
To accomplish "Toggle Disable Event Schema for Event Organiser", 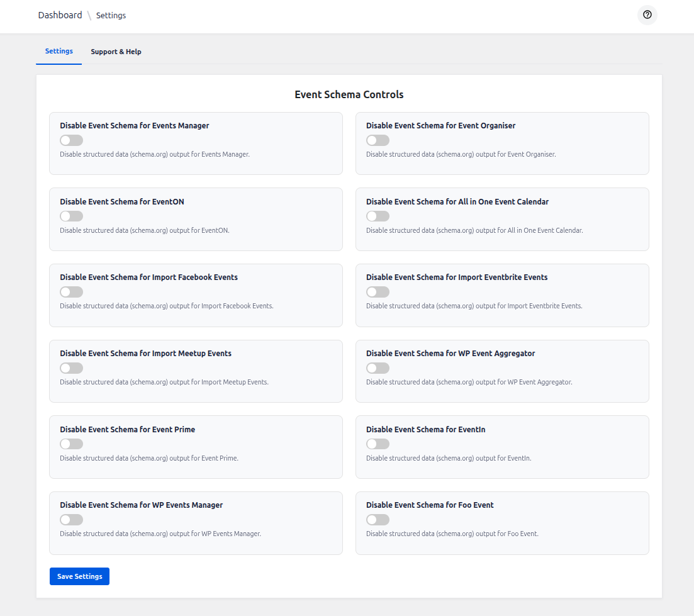I will pos(378,140).
